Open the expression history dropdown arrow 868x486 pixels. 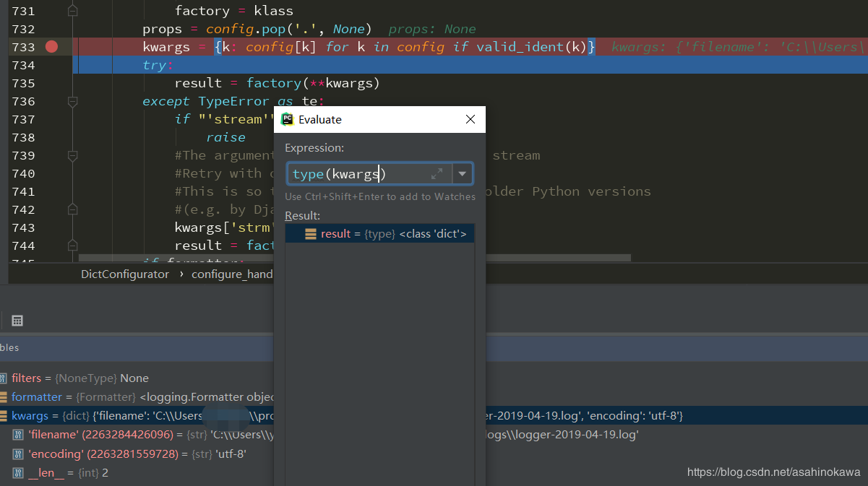pos(463,174)
